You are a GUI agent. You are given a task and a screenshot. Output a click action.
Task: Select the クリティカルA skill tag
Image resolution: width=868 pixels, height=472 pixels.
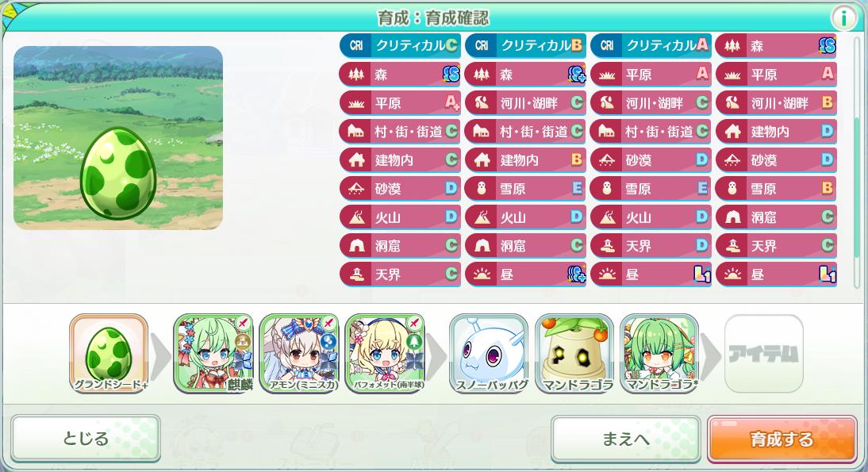click(651, 45)
